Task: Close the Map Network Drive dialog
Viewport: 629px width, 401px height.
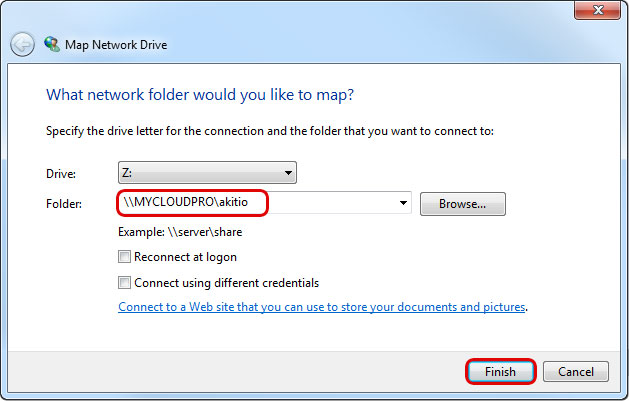Action: pos(601,12)
